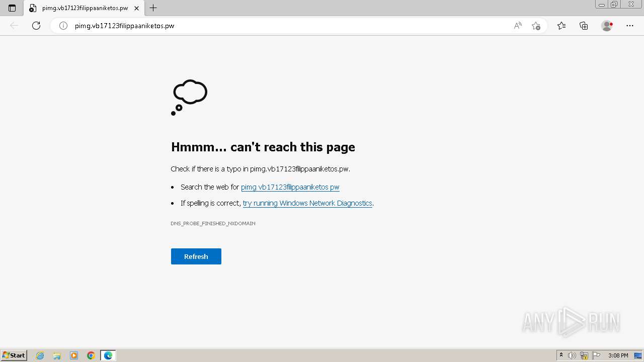Image resolution: width=644 pixels, height=362 pixels.
Task: Show hidden system tray icons
Action: pyautogui.click(x=561, y=355)
